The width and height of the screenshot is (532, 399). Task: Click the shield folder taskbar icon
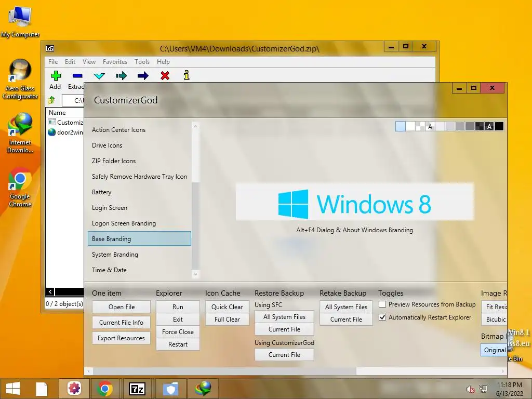170,389
